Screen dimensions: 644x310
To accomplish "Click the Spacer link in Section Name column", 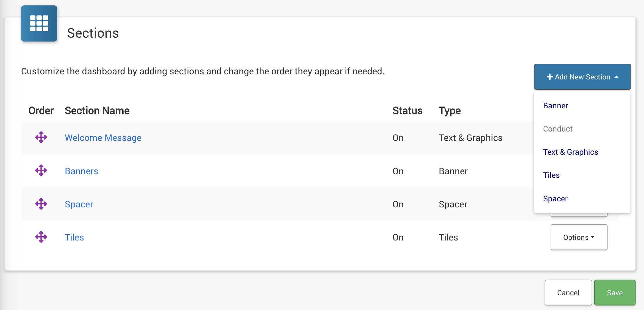I will click(x=79, y=204).
